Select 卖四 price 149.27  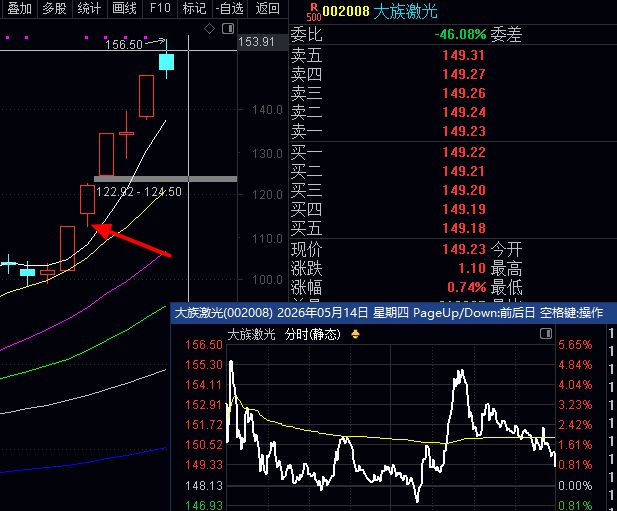[464, 74]
